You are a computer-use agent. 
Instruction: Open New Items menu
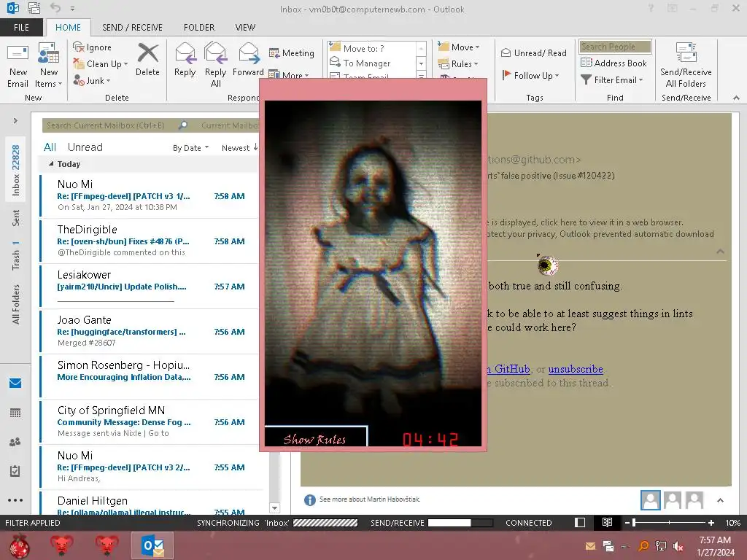tap(49, 66)
